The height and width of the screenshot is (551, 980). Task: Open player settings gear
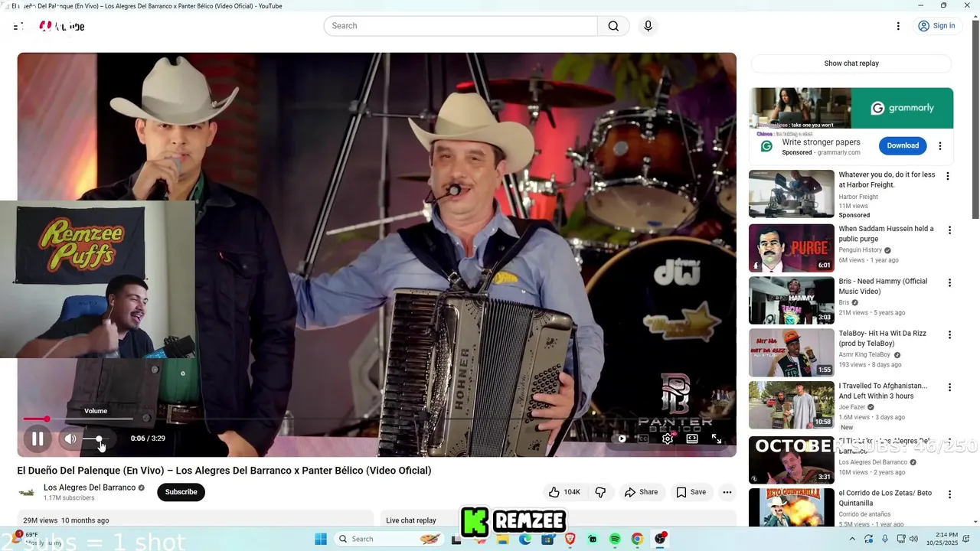click(668, 439)
